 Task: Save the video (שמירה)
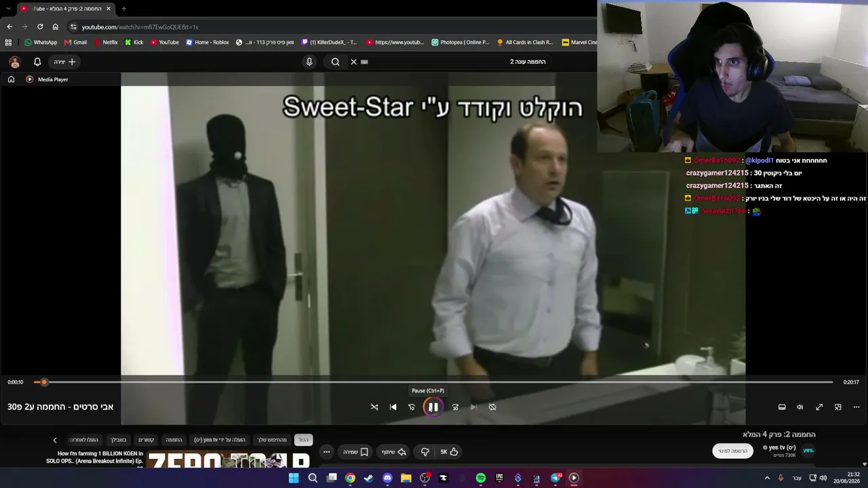(355, 452)
